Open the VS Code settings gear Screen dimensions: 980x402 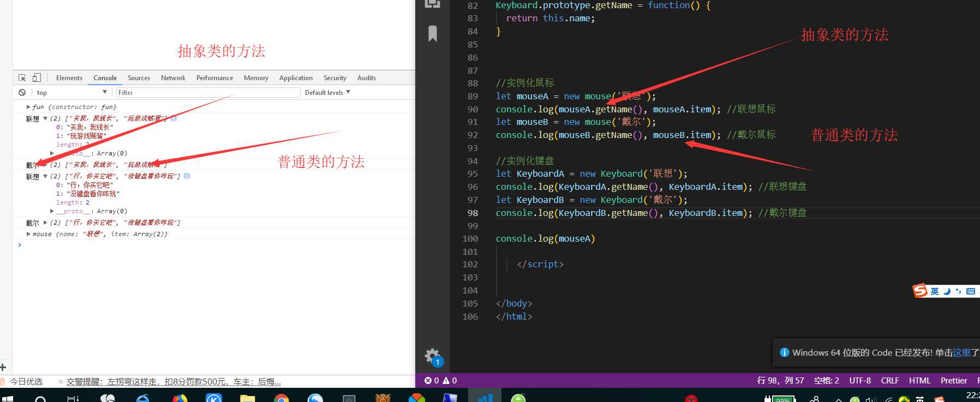point(432,356)
